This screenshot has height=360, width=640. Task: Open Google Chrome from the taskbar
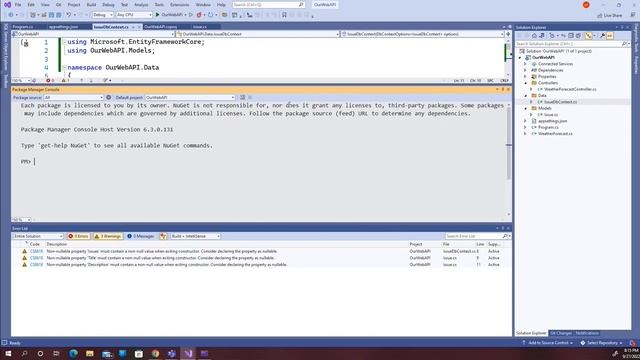155,353
